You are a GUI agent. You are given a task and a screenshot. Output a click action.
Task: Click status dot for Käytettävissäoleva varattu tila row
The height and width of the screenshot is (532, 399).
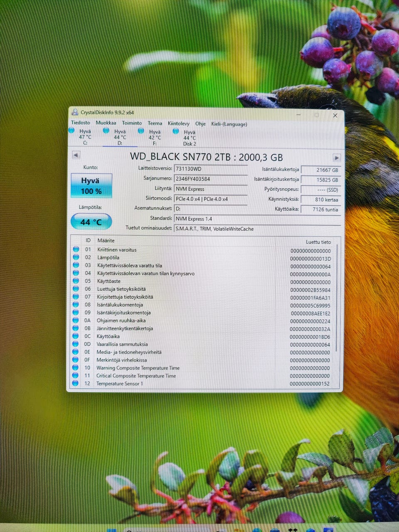click(x=76, y=265)
